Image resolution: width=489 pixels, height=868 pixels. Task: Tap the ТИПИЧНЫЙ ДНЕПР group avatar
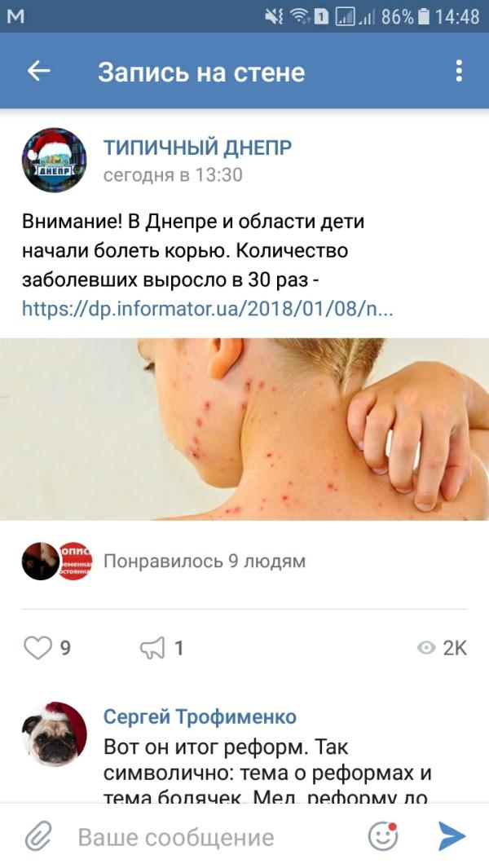[x=54, y=160]
